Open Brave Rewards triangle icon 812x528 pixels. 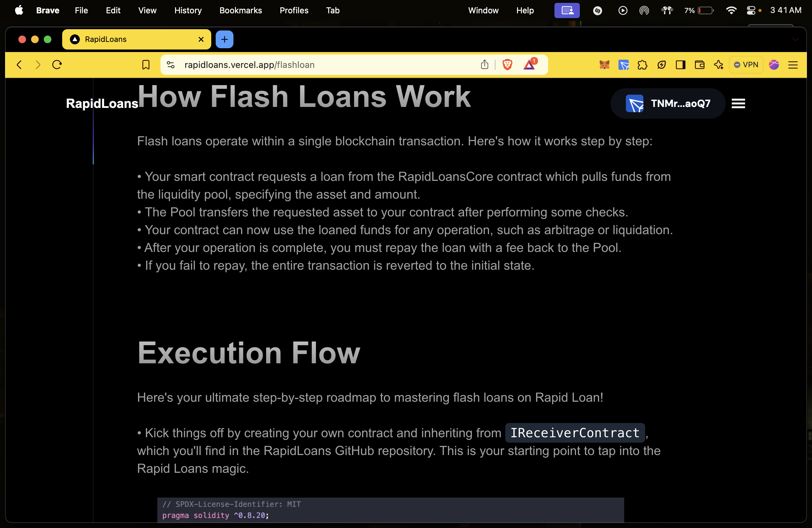pos(529,65)
